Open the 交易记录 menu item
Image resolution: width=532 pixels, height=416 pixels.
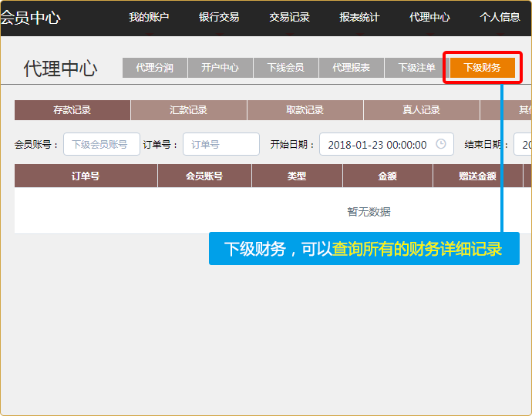point(289,17)
